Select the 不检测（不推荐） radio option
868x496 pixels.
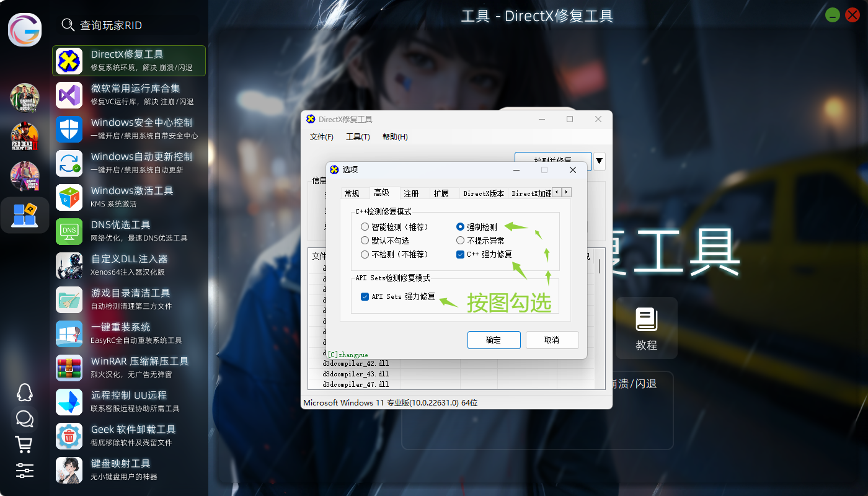tap(365, 254)
